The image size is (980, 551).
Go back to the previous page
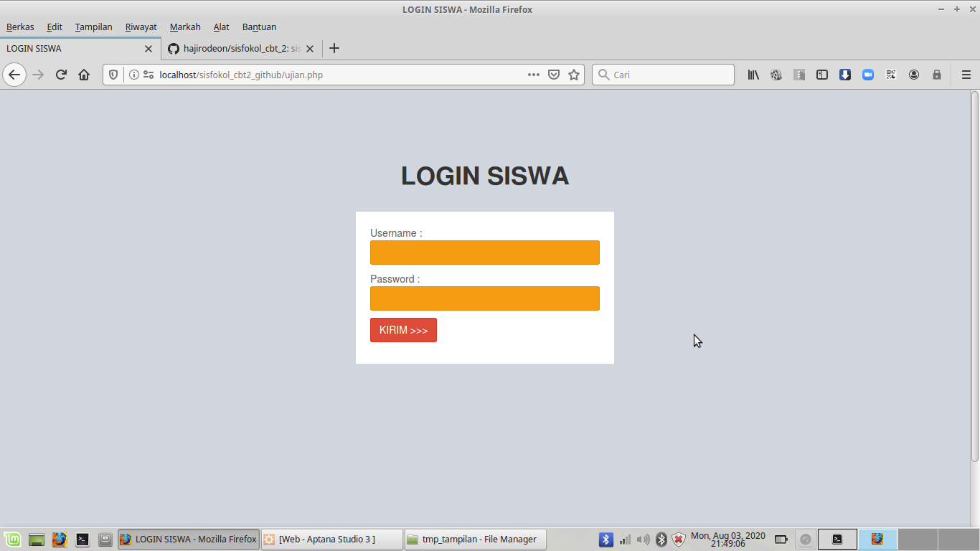pos(14,75)
